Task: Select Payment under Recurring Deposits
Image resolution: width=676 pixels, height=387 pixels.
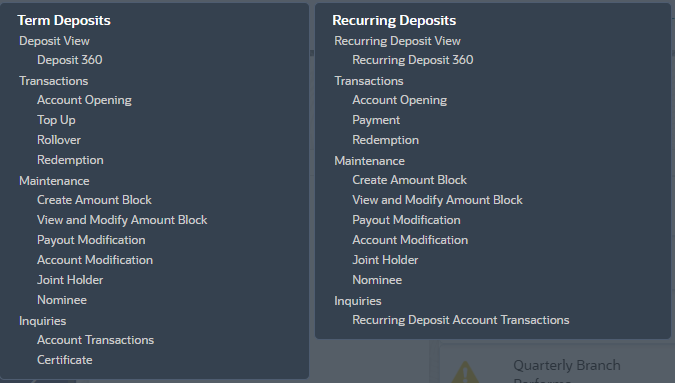Action: 376,120
